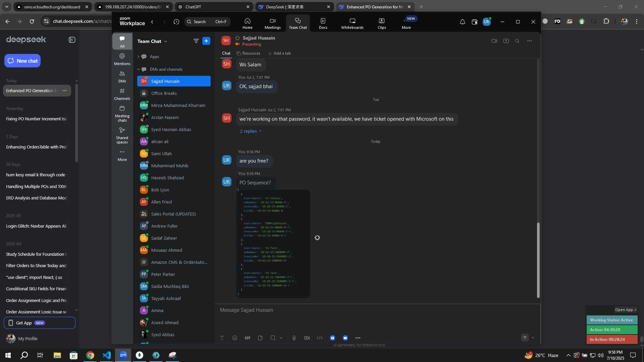Viewport: 644px width, 362px height.
Task: Click Zoom notifications bell icon
Action: click(x=462, y=22)
